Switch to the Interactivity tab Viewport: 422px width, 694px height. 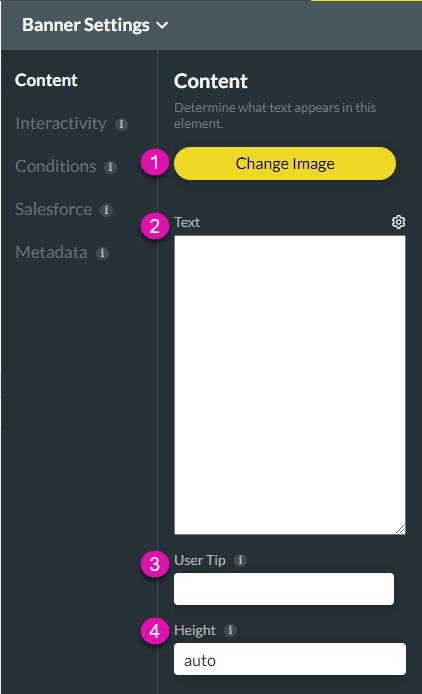point(61,123)
